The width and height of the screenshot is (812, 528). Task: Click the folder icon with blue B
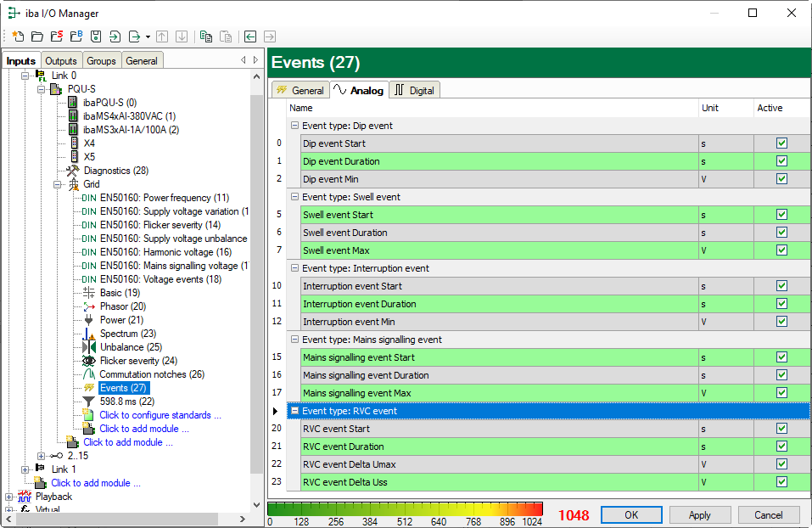point(76,37)
